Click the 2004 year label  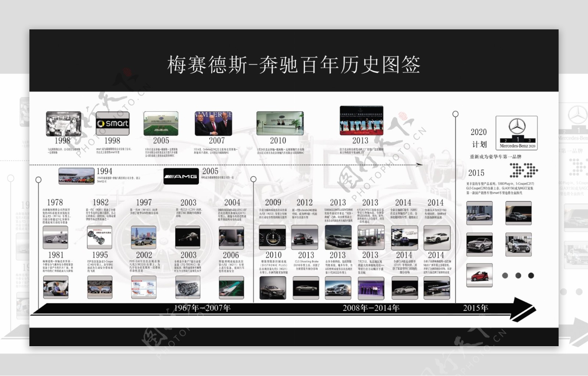(x=232, y=203)
